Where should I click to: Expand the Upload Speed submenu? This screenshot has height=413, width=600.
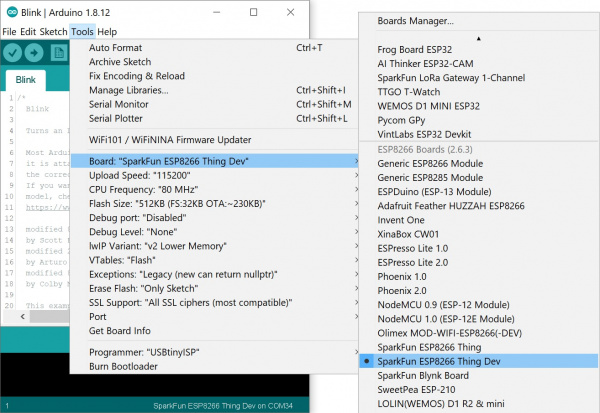[214, 176]
